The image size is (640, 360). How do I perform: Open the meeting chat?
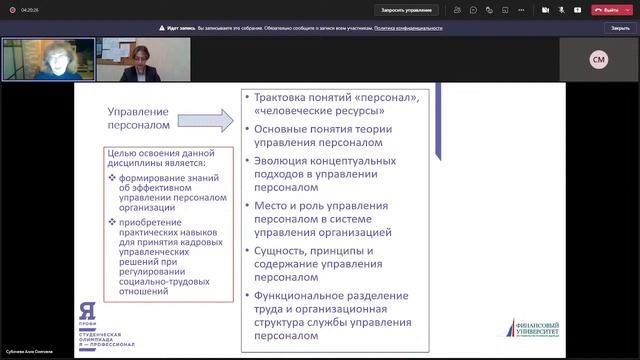point(473,10)
